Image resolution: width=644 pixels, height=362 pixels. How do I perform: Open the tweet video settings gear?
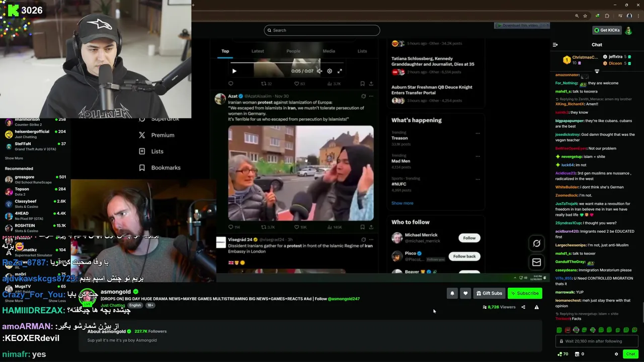330,71
